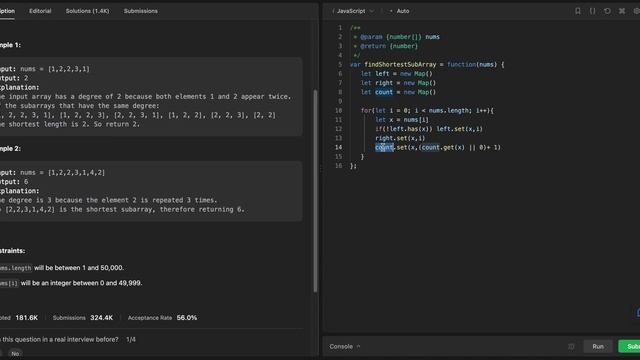Click the closing brace on line 15
This screenshot has width=640, height=360.
pos(362,157)
